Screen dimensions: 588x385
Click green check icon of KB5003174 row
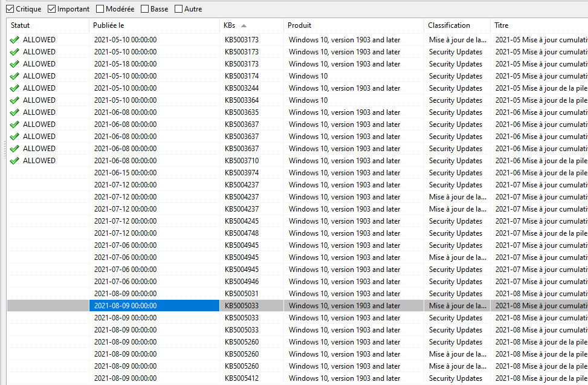point(15,76)
